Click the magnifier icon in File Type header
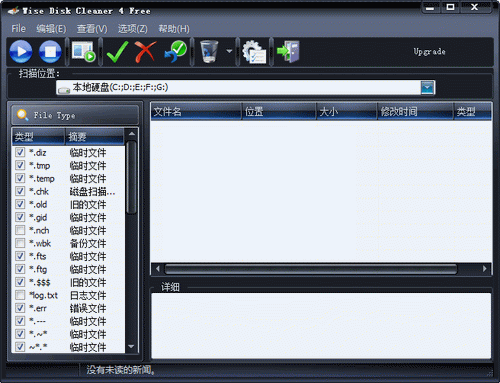 tap(22, 115)
